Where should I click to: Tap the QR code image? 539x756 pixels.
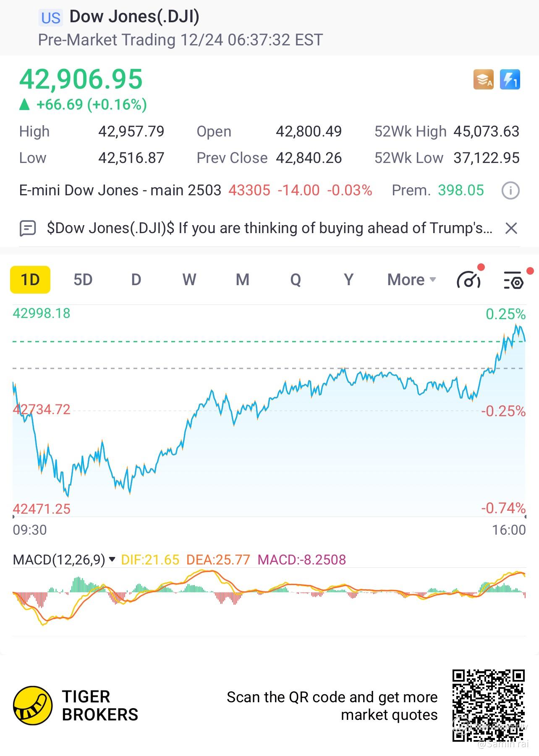[488, 706]
